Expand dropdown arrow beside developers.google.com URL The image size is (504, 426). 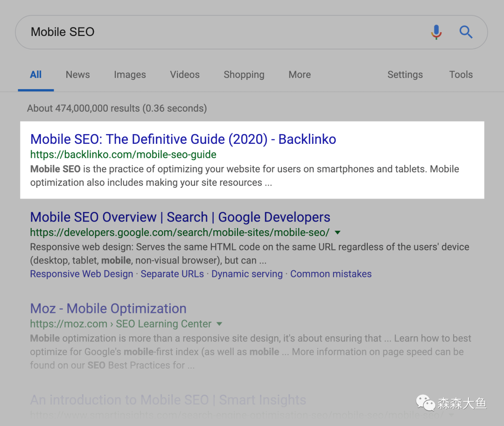pos(338,232)
